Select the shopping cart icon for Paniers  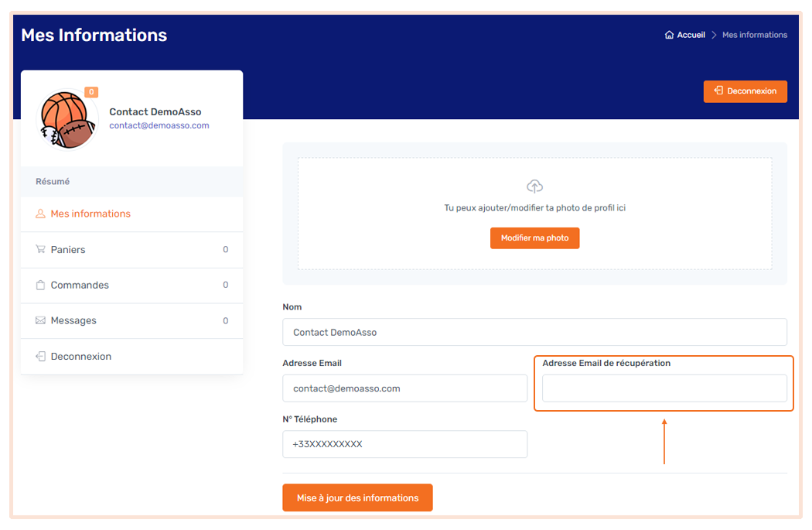click(x=40, y=249)
